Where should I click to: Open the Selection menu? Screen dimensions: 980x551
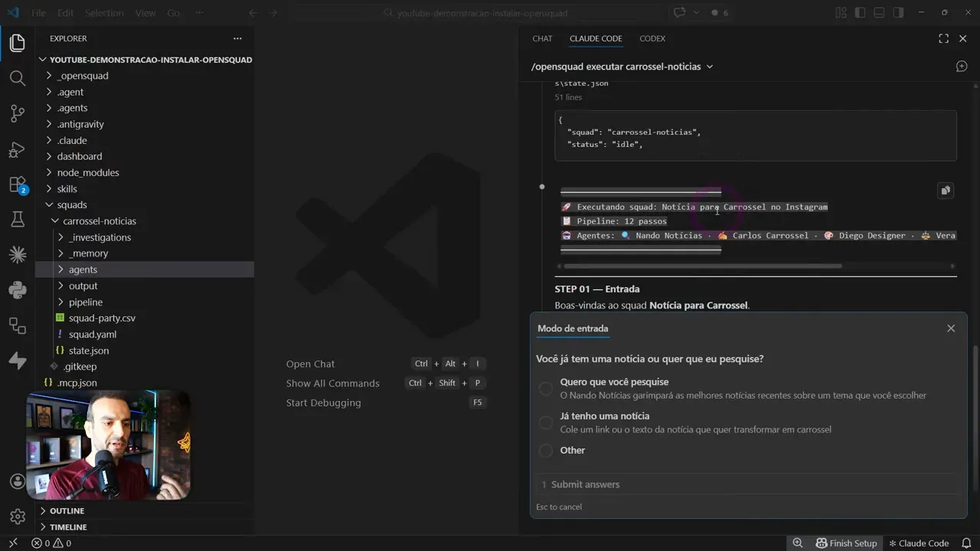point(104,13)
